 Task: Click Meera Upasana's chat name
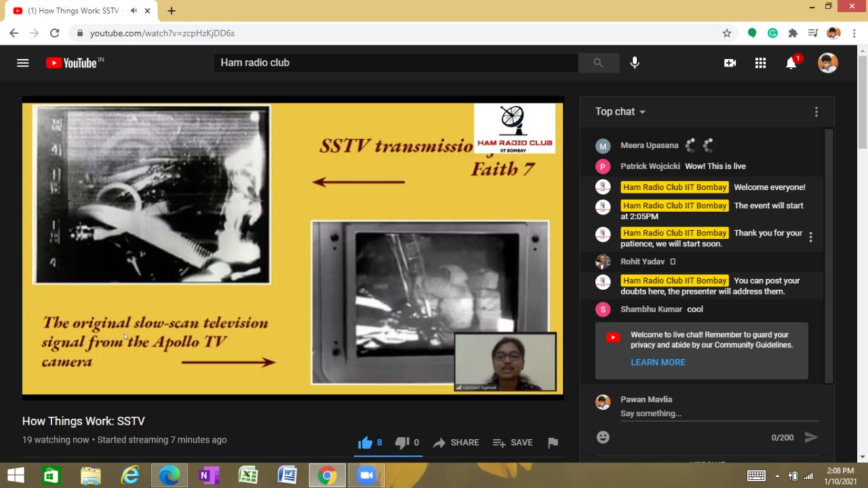point(649,145)
